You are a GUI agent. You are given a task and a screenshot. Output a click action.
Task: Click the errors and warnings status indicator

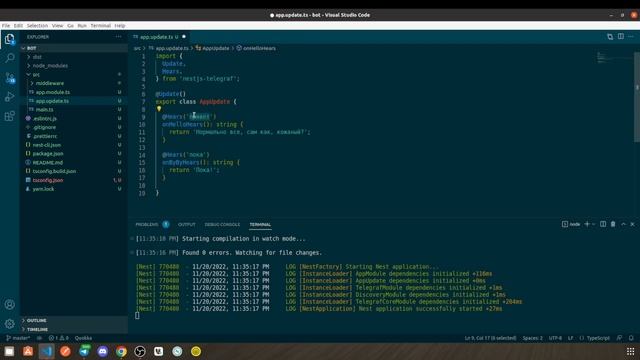coord(58,338)
